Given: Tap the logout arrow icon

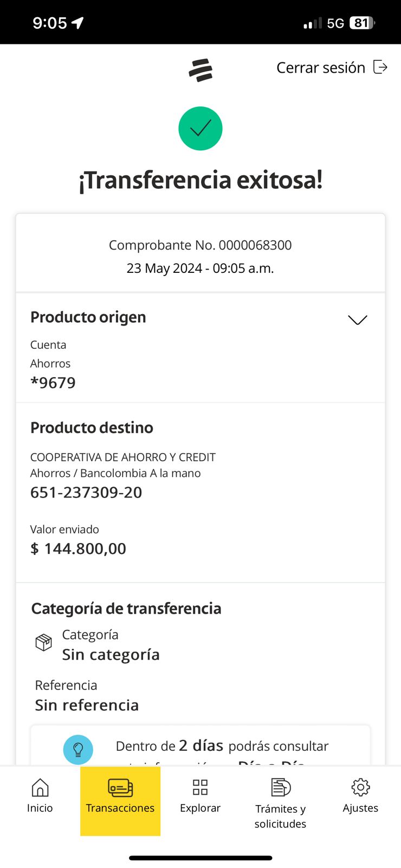Looking at the screenshot, I should pos(380,67).
